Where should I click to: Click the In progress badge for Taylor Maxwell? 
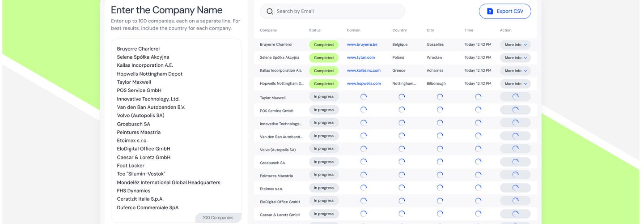tap(323, 97)
